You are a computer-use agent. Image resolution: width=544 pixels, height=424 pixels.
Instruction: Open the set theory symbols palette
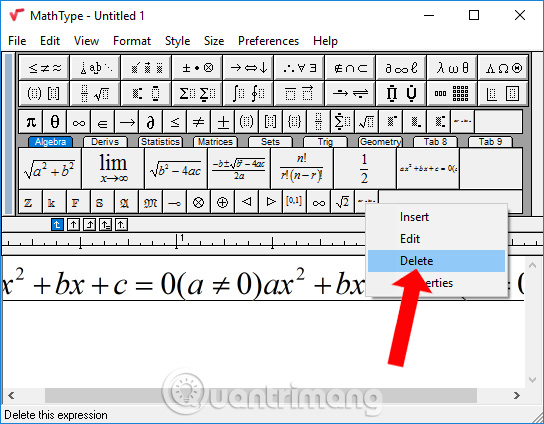(350, 68)
